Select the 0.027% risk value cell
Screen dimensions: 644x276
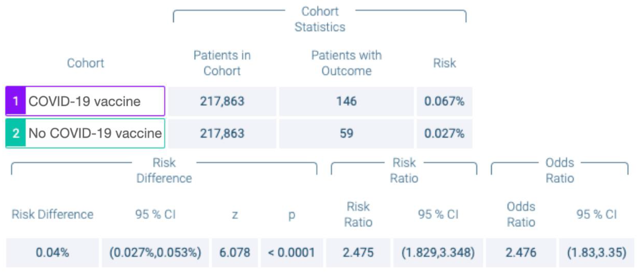(444, 133)
